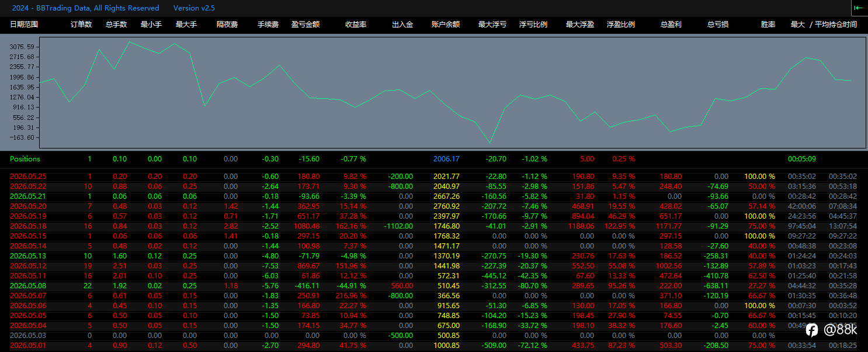Click the 浮亏比例 column header
Viewport: 868px width, 352px height.
tap(533, 25)
